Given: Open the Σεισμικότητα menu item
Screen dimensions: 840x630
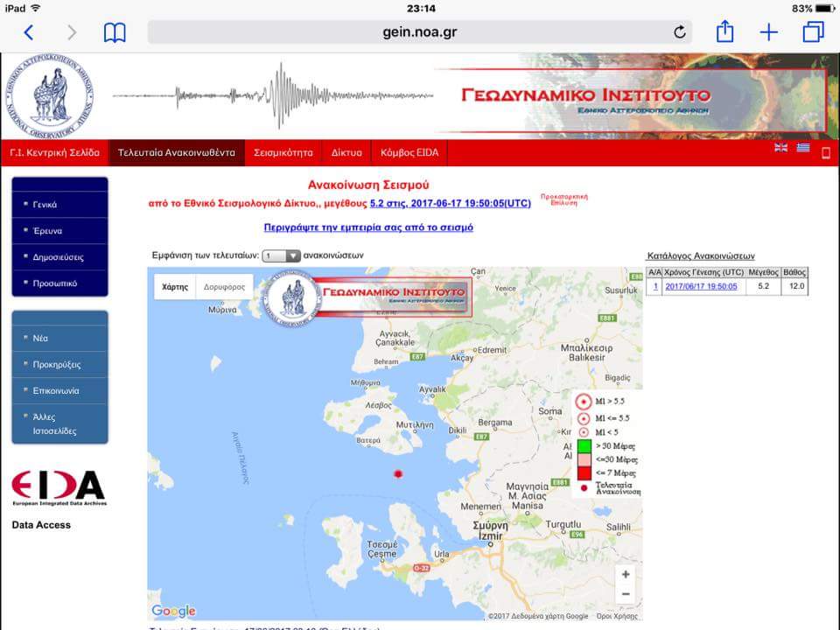Looking at the screenshot, I should (283, 152).
